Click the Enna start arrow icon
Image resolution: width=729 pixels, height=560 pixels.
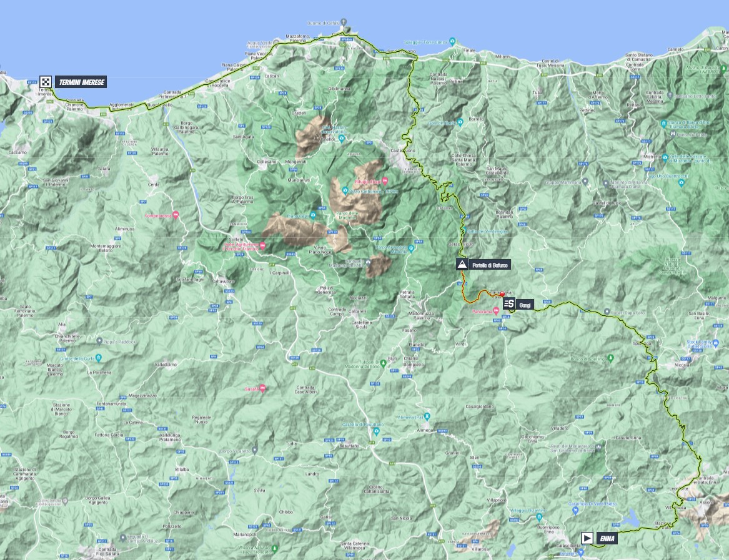(587, 538)
